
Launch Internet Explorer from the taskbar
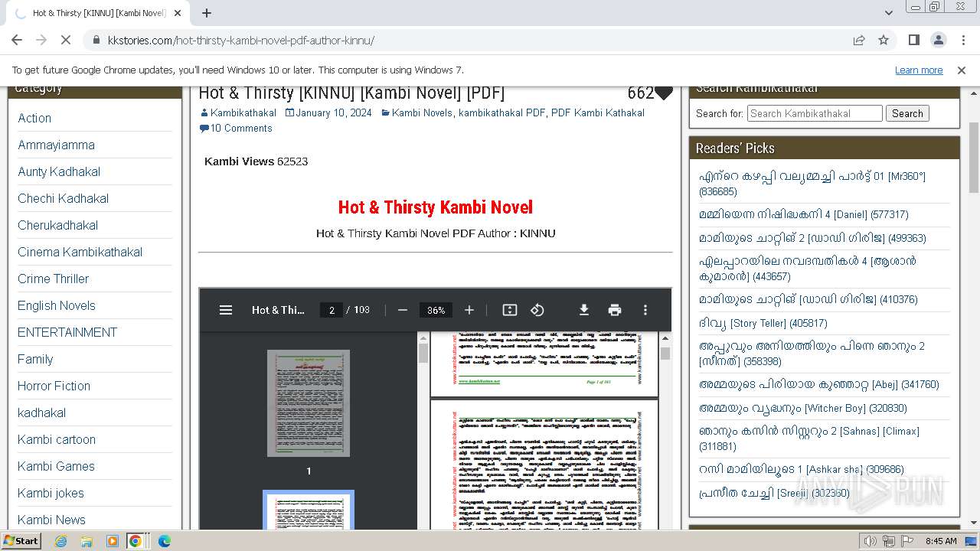[61, 541]
